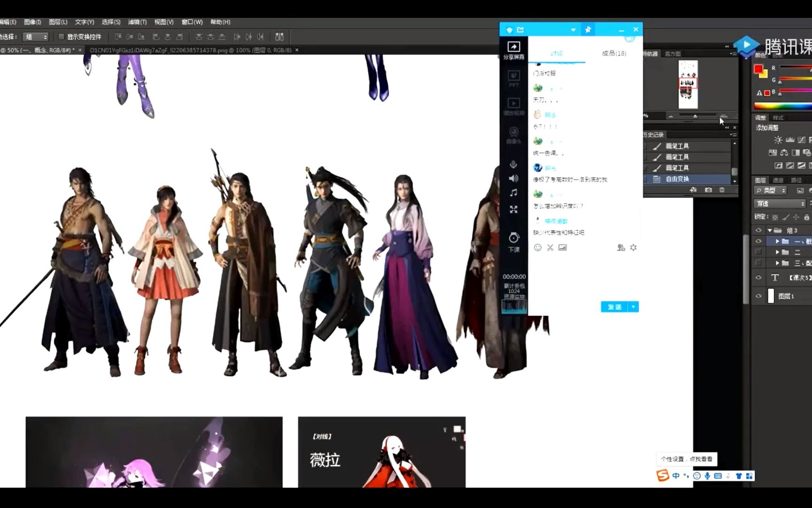Open the 文字(Y) menu
812x508 pixels.
(x=85, y=22)
